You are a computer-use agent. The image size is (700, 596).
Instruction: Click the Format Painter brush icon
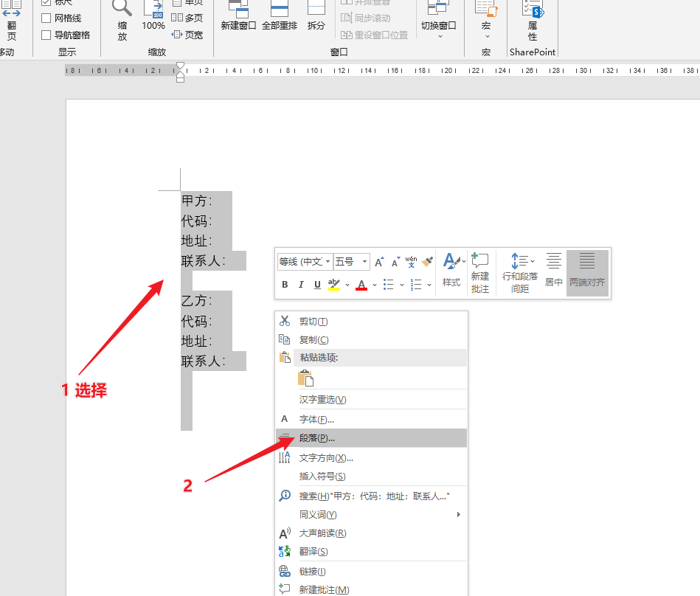(x=427, y=262)
